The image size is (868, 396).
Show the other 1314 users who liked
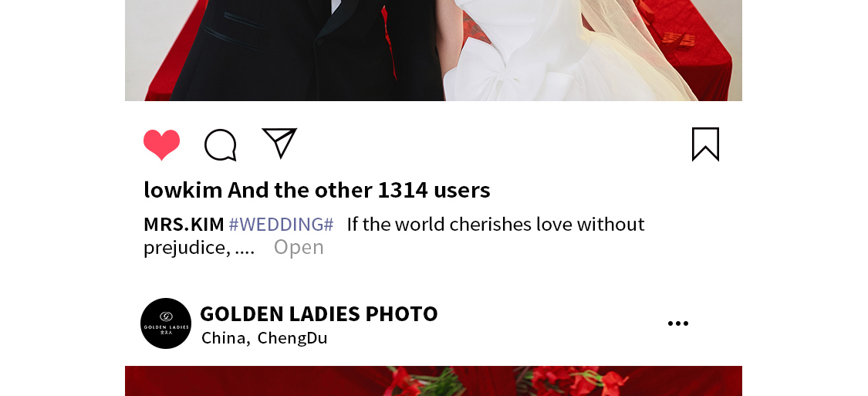359,190
